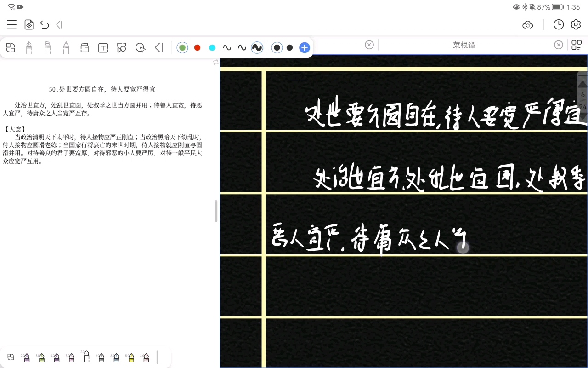This screenshot has height=368, width=588.
Task: Click the heading 50.处世要方圆自在
Action: [x=102, y=89]
